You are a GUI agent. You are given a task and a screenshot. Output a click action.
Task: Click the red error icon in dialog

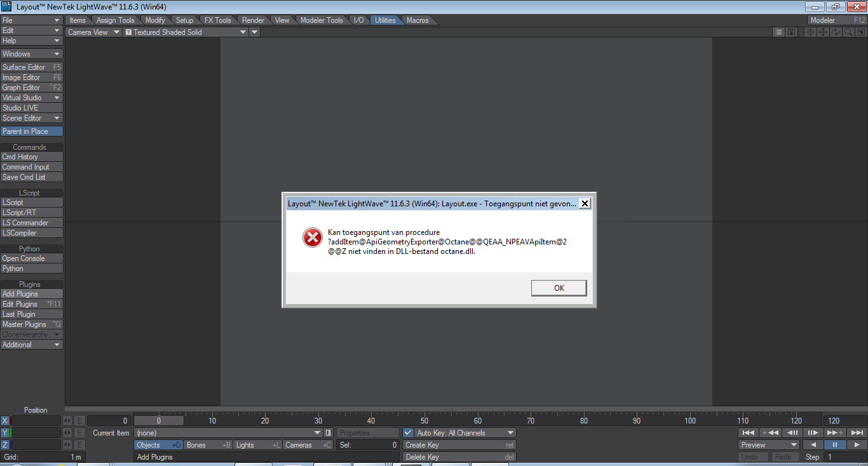312,237
